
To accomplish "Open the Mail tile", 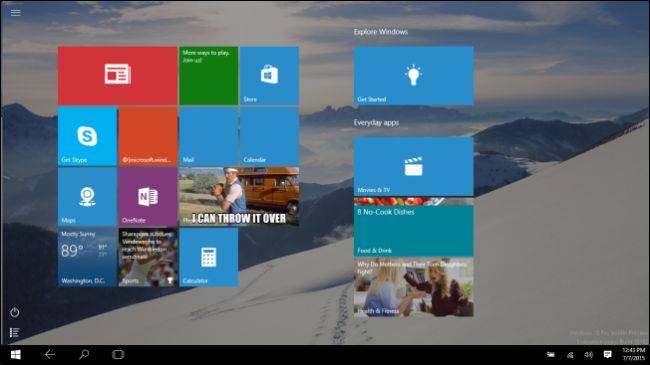I will [209, 136].
